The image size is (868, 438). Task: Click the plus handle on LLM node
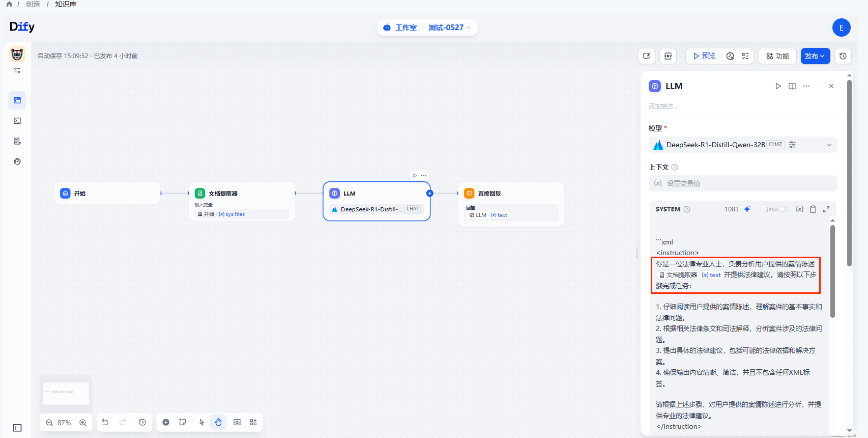[429, 194]
